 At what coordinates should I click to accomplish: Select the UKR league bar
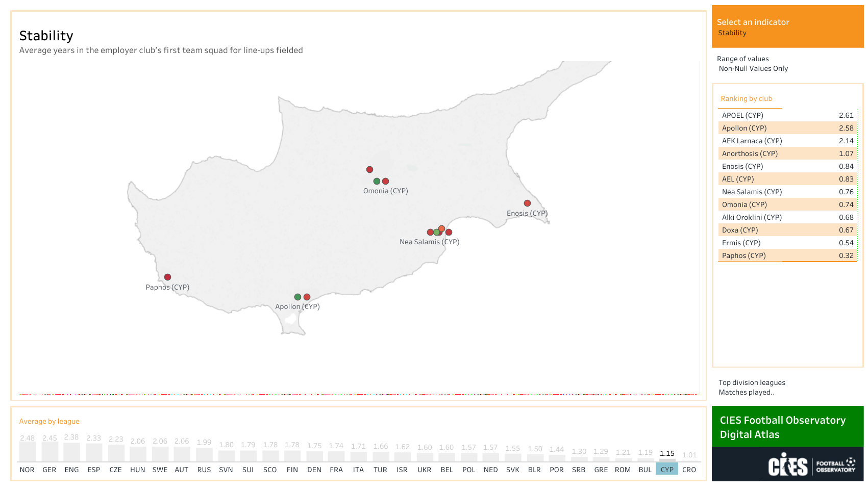(x=425, y=457)
